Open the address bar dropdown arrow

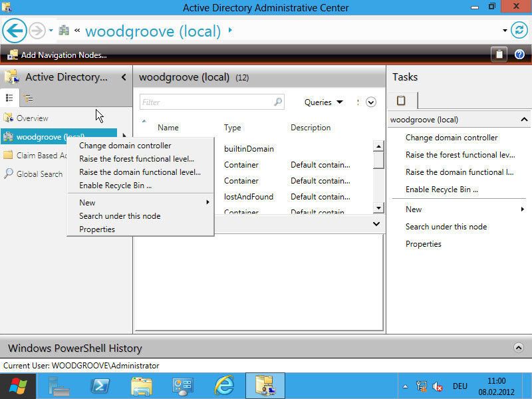tap(505, 31)
